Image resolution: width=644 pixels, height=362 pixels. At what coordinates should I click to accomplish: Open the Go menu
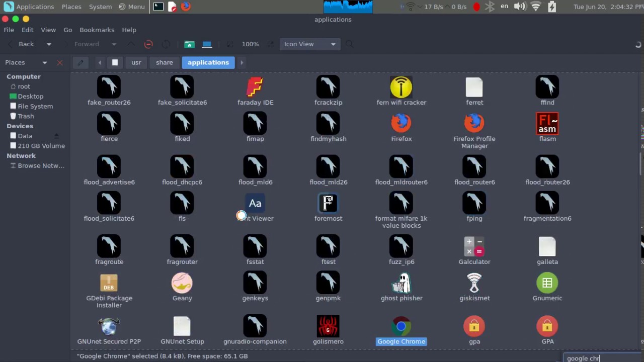68,30
